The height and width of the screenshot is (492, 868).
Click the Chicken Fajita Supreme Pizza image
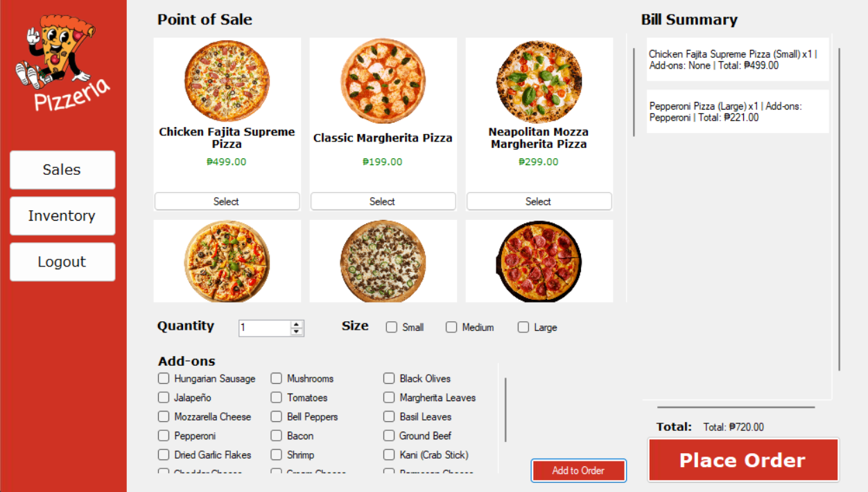[x=226, y=81]
